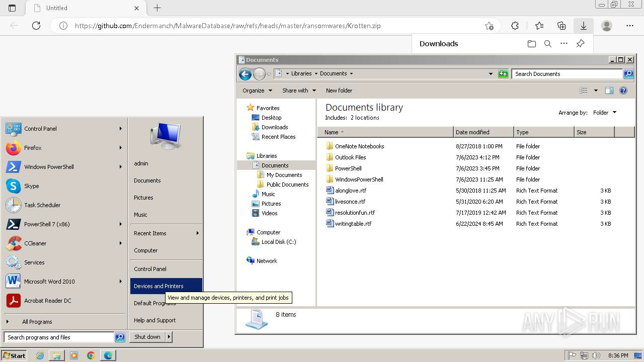Click the Search programs and files box
644x362 pixels.
[59, 337]
